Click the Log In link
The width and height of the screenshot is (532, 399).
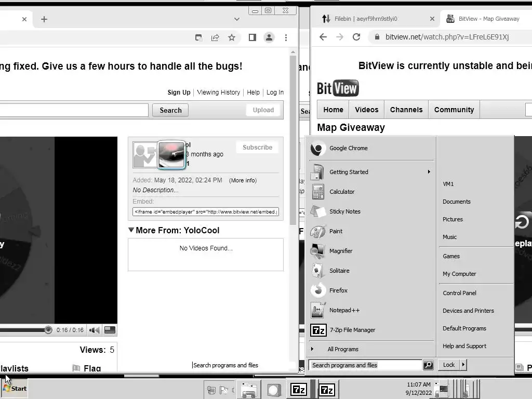point(275,92)
